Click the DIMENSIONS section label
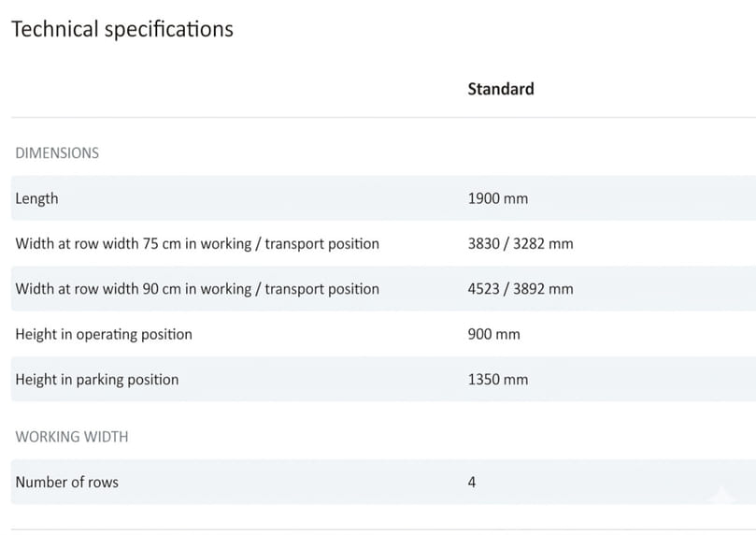The width and height of the screenshot is (756, 535). pyautogui.click(x=57, y=152)
